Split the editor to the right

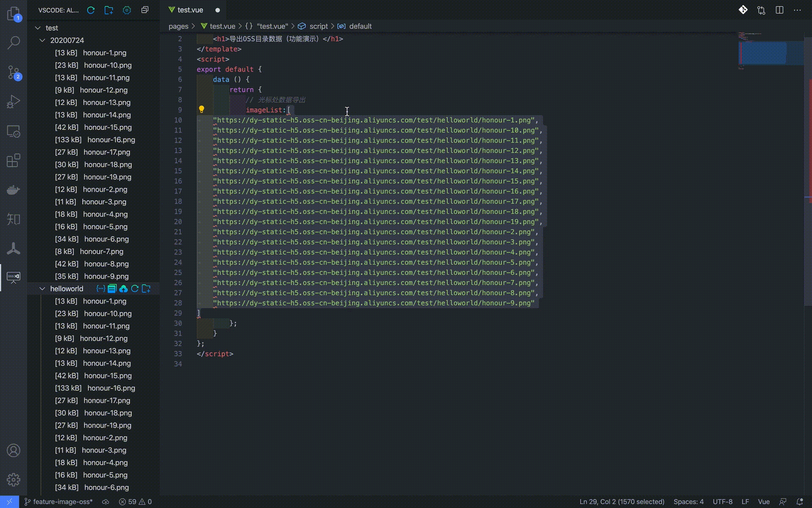(779, 10)
